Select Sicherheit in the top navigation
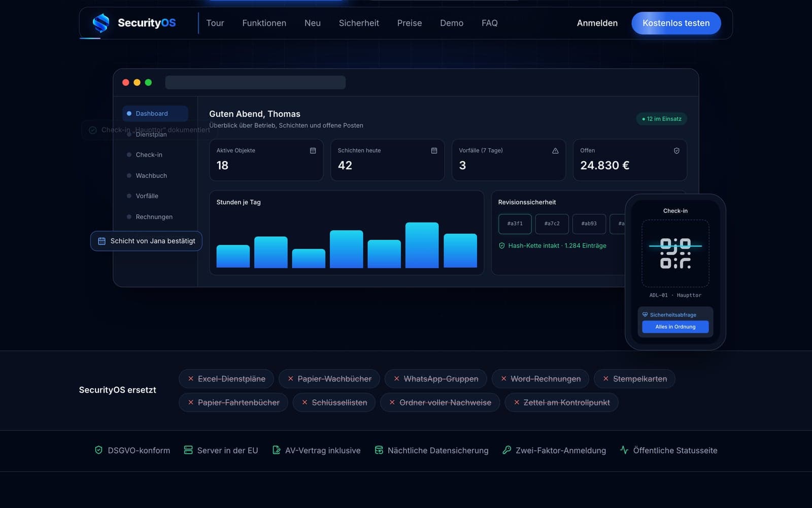 coord(359,23)
